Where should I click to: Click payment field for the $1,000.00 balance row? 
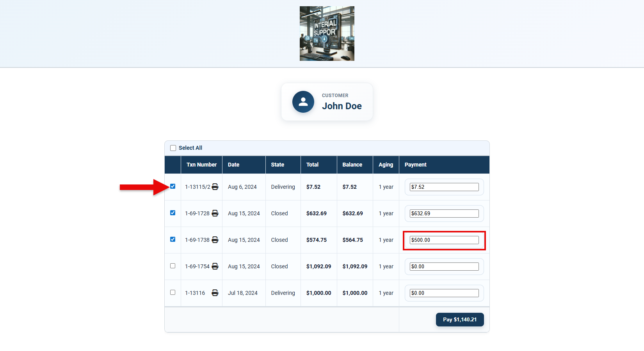444,293
